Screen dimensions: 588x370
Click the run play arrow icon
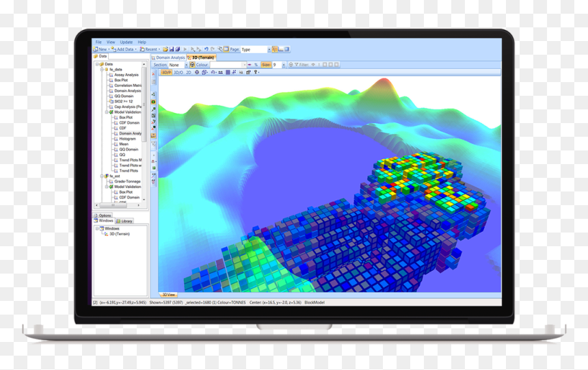tap(185, 49)
